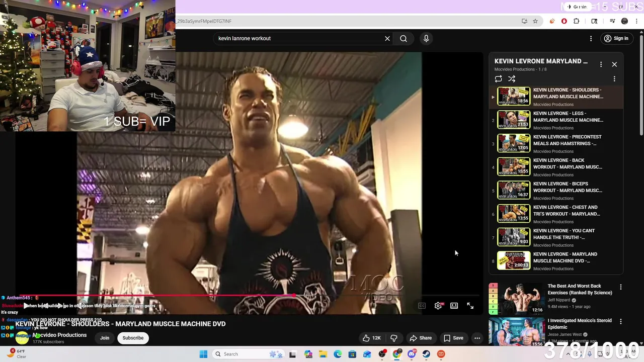Select Kevin Levrone Biceps Workout playlist item
The image size is (644, 362).
tap(556, 191)
